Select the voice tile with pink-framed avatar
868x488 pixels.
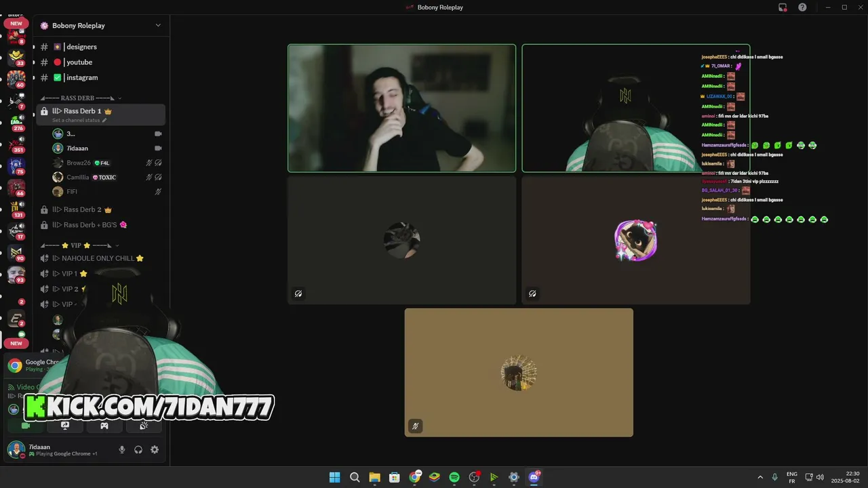click(636, 240)
